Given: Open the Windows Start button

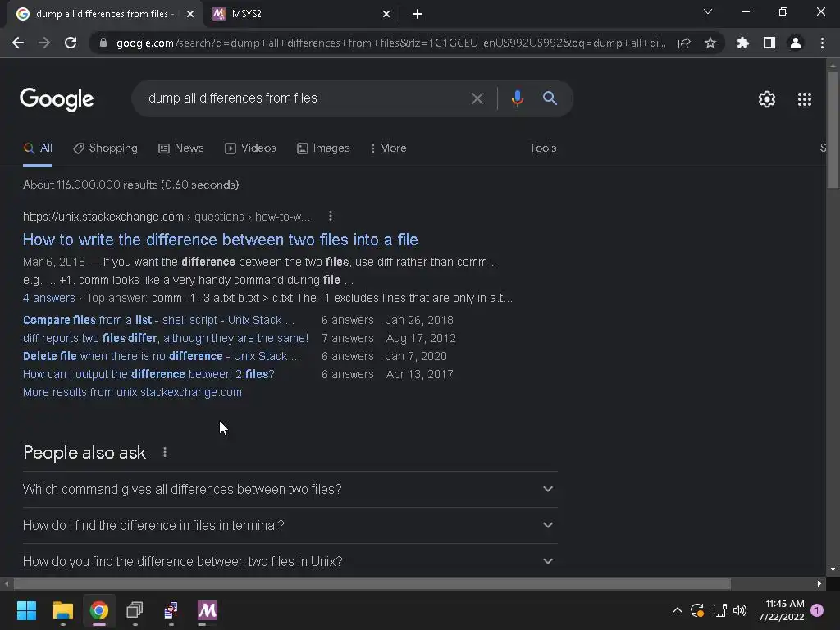Looking at the screenshot, I should 26,610.
